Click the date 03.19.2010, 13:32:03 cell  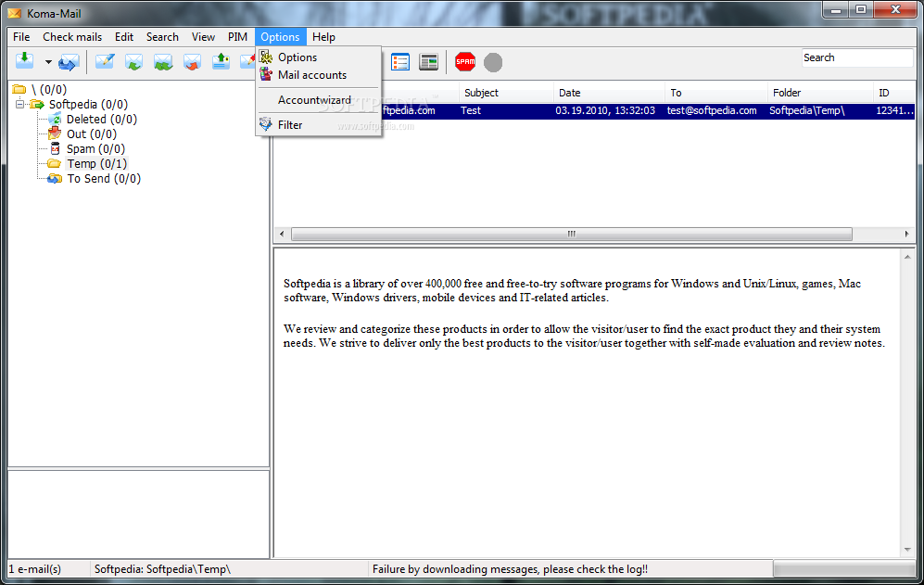pyautogui.click(x=605, y=110)
